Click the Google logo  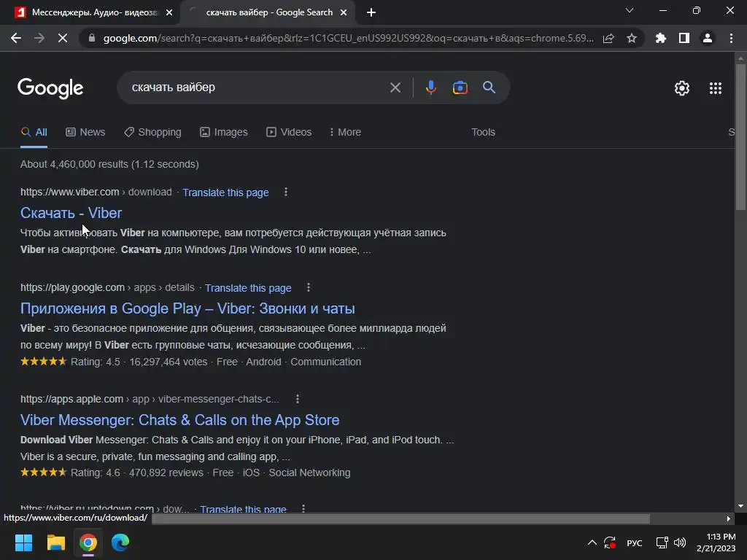pos(50,88)
